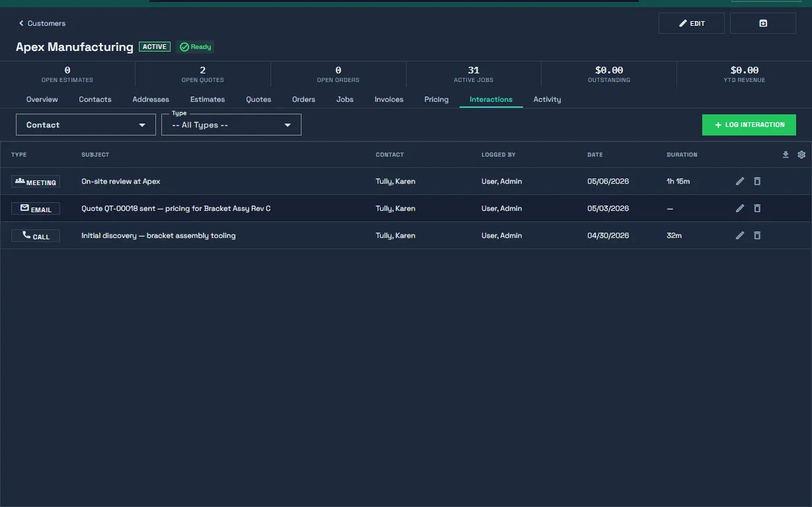Switch to the Pricing tab
The image size is (812, 507).
tap(436, 99)
